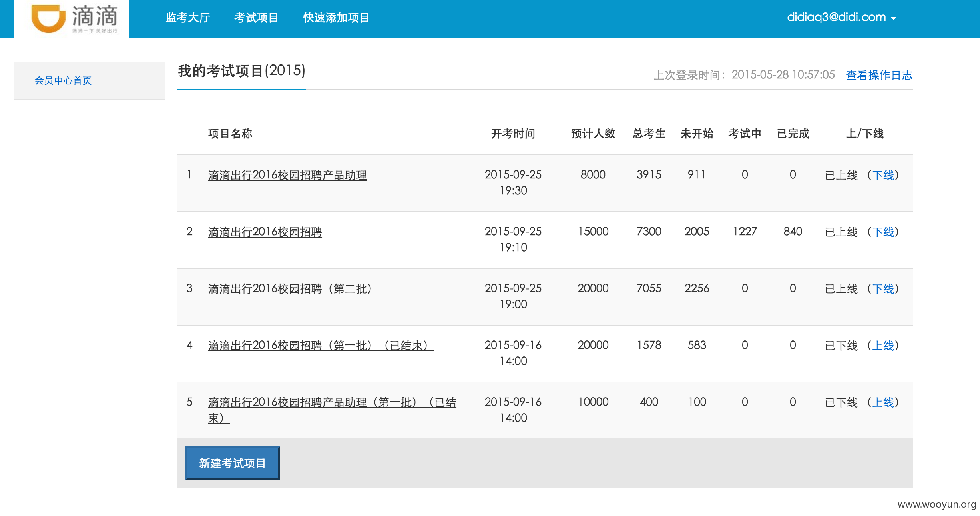The height and width of the screenshot is (516, 980).
Task: Click the 上/下线 column header
Action: coord(865,134)
